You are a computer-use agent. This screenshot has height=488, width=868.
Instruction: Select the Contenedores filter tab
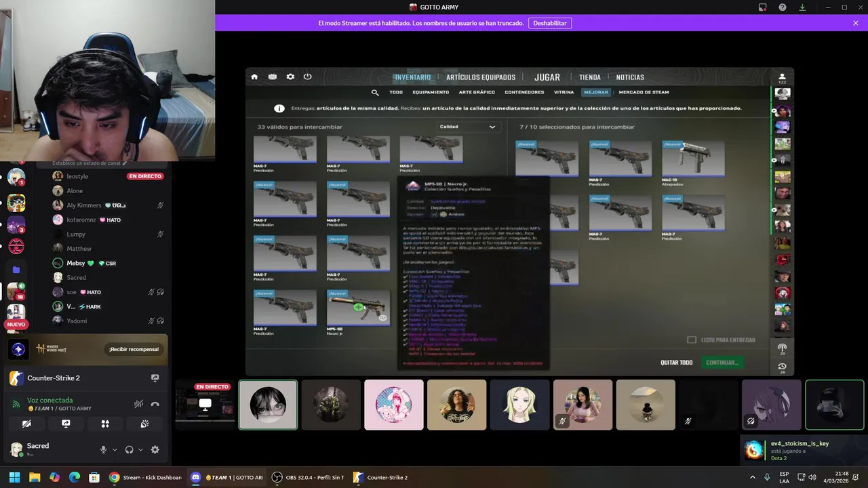(524, 92)
